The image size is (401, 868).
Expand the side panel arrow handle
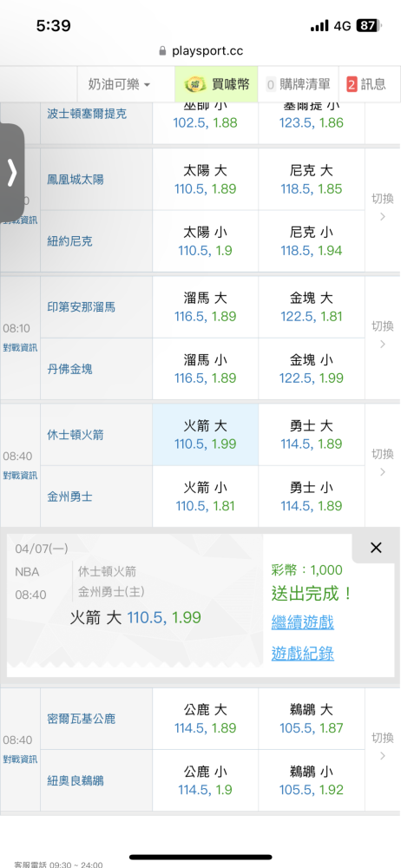[11, 172]
